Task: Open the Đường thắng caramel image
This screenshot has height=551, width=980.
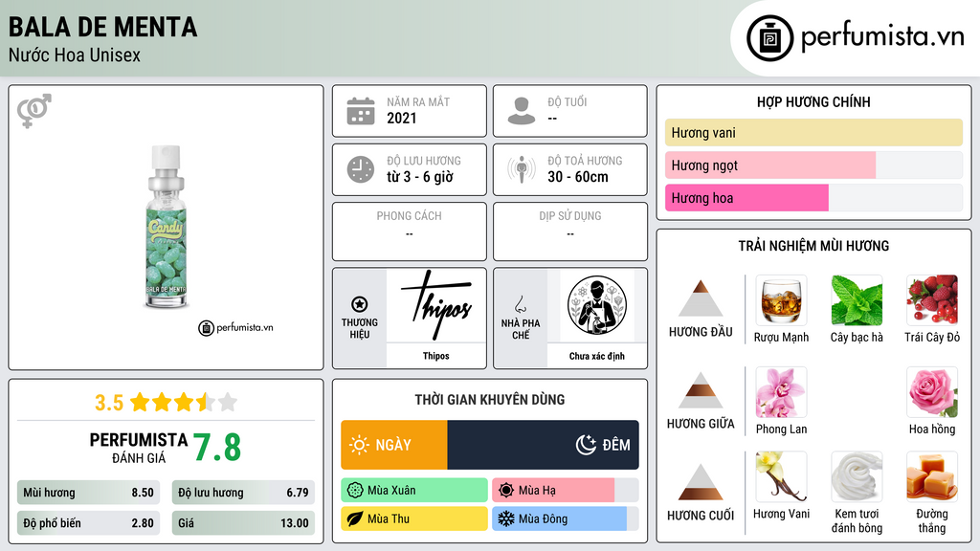Action: pos(932,476)
